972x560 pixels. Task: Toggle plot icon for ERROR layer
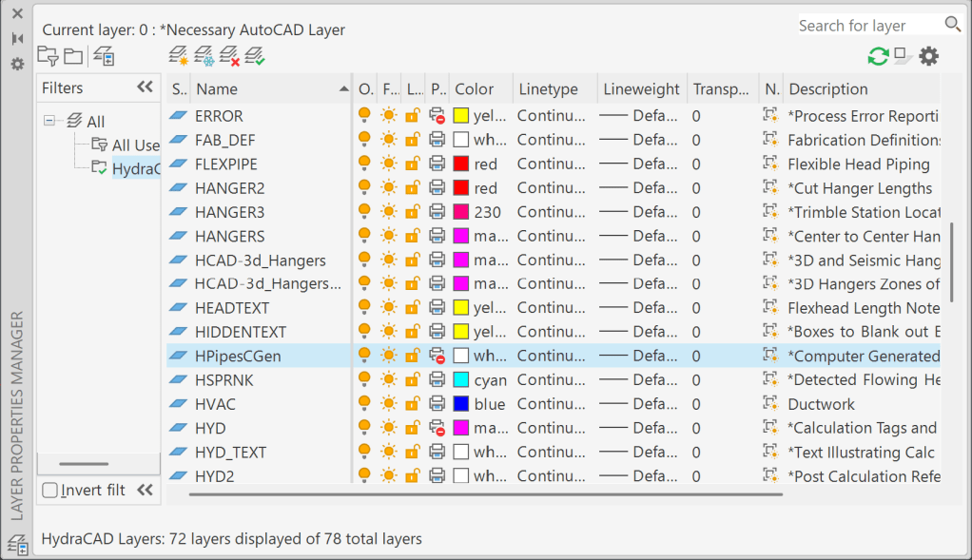(x=437, y=115)
